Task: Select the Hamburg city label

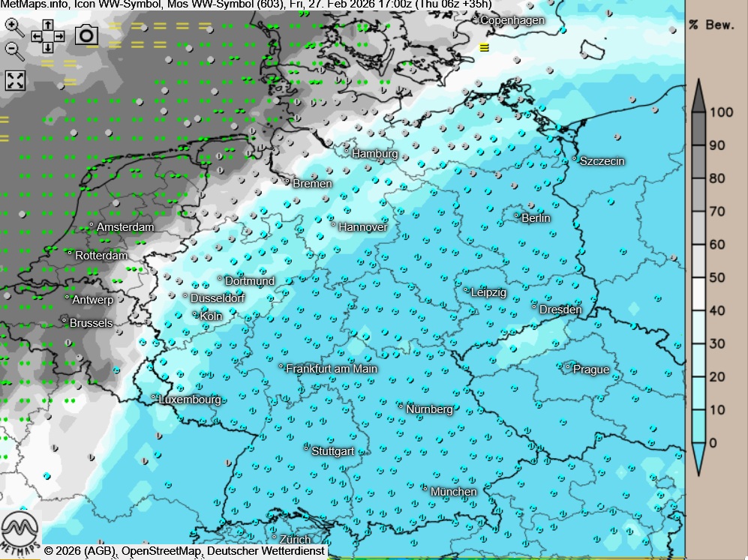Action: click(374, 154)
